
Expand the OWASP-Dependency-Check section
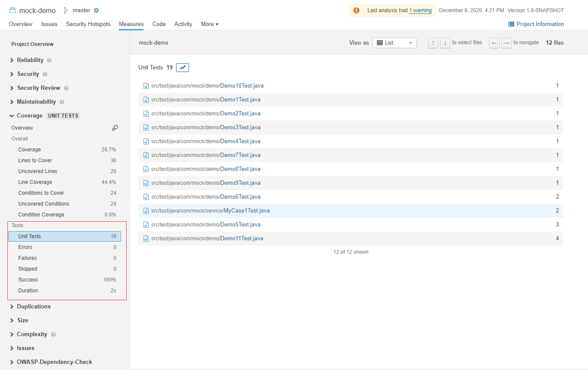coord(51,362)
